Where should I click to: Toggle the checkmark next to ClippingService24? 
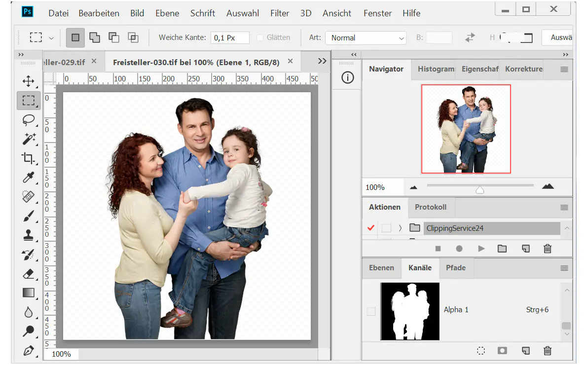tap(371, 228)
